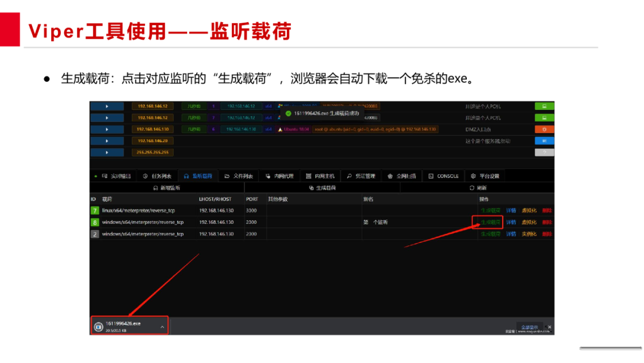Viewport: 644px width, 363px height.
Task: Click the green PC icon in second host row
Action: pos(544,118)
